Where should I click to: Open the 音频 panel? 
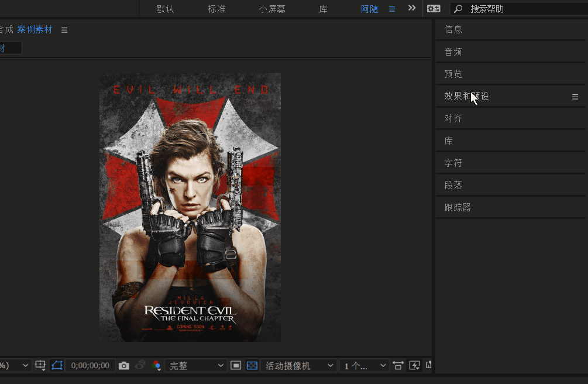pyautogui.click(x=510, y=52)
